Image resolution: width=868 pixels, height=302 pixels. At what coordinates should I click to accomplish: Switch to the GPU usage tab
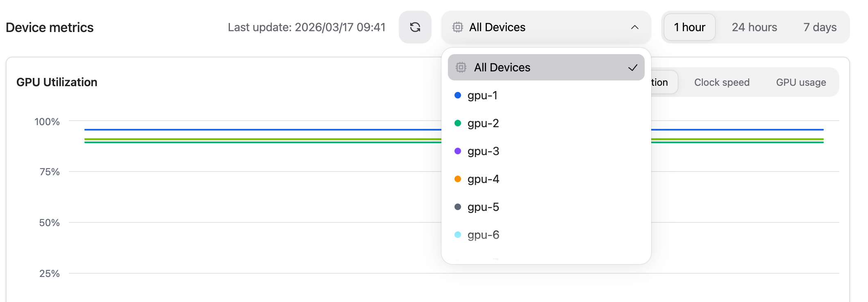pyautogui.click(x=801, y=82)
